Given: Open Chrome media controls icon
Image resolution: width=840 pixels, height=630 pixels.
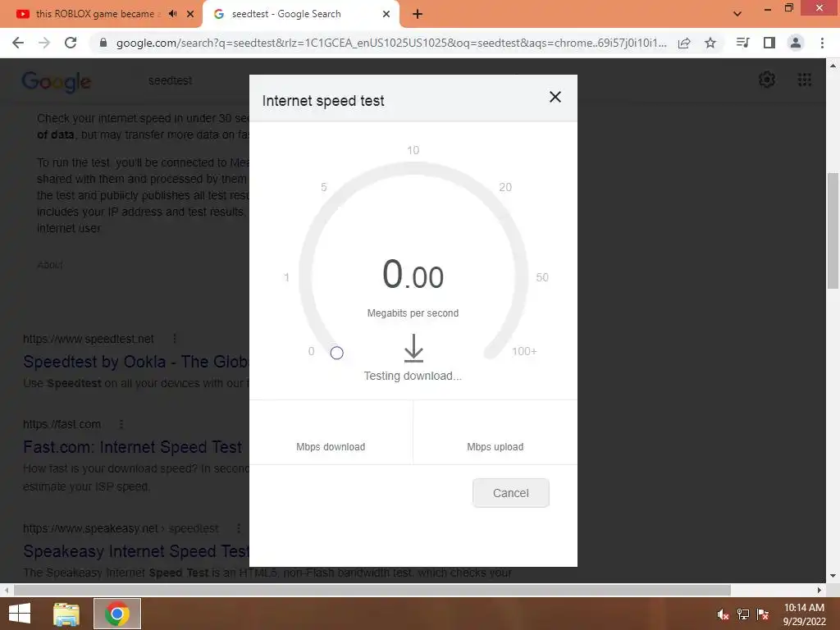Looking at the screenshot, I should pyautogui.click(x=742, y=43).
